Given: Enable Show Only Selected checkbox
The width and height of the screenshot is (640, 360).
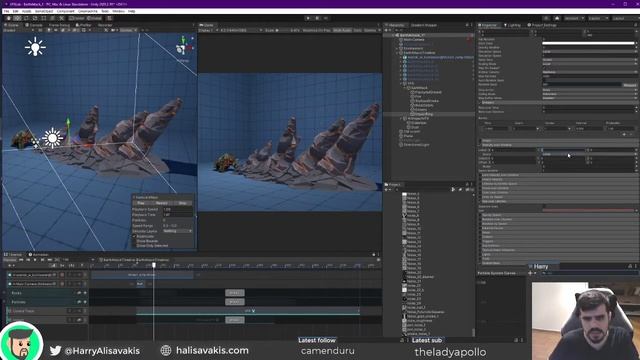Looking at the screenshot, I should coord(134,246).
